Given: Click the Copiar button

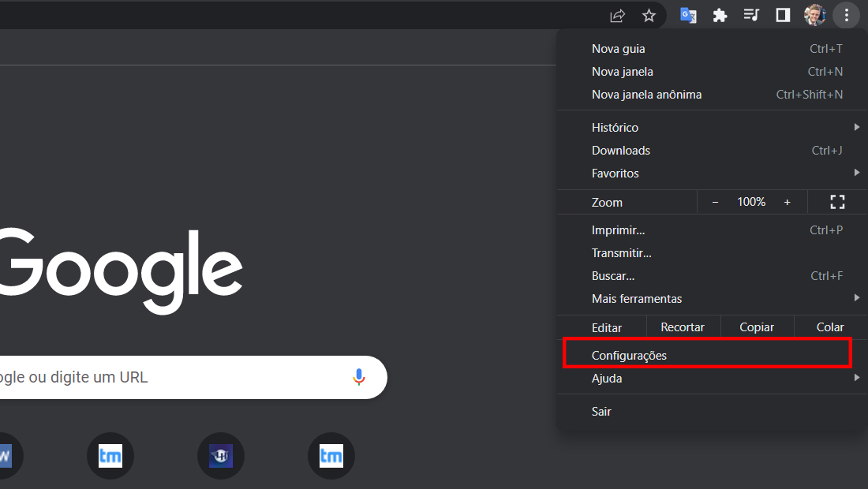Looking at the screenshot, I should [x=757, y=327].
